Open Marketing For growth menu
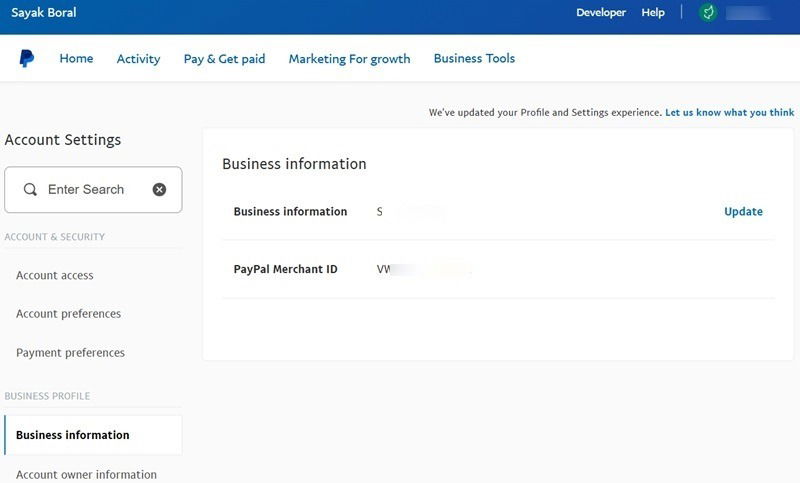Screen dimensions: 800x483 point(349,59)
